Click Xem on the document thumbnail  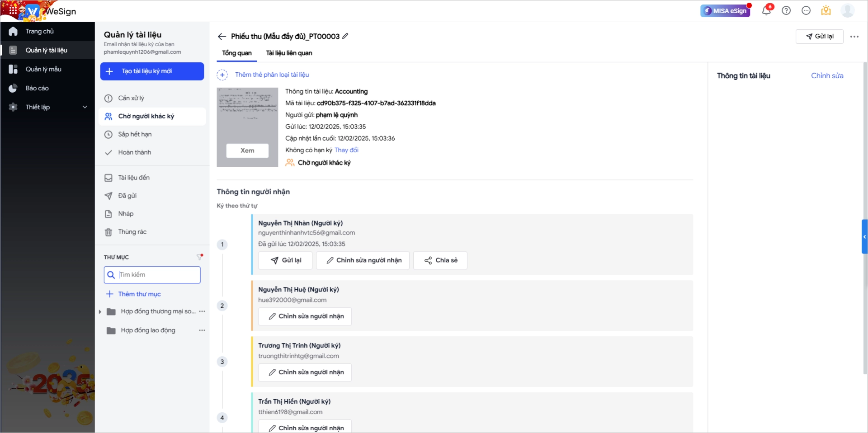point(247,151)
